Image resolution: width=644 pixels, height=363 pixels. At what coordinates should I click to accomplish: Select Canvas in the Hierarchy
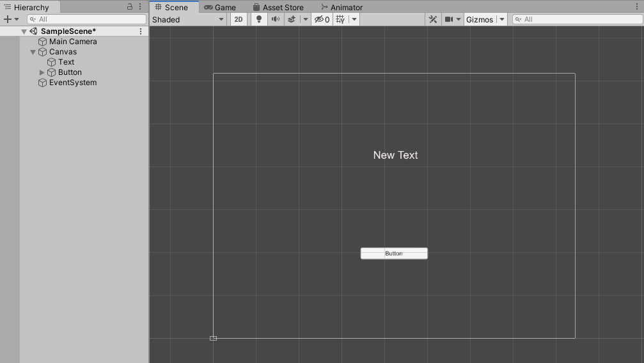point(63,52)
